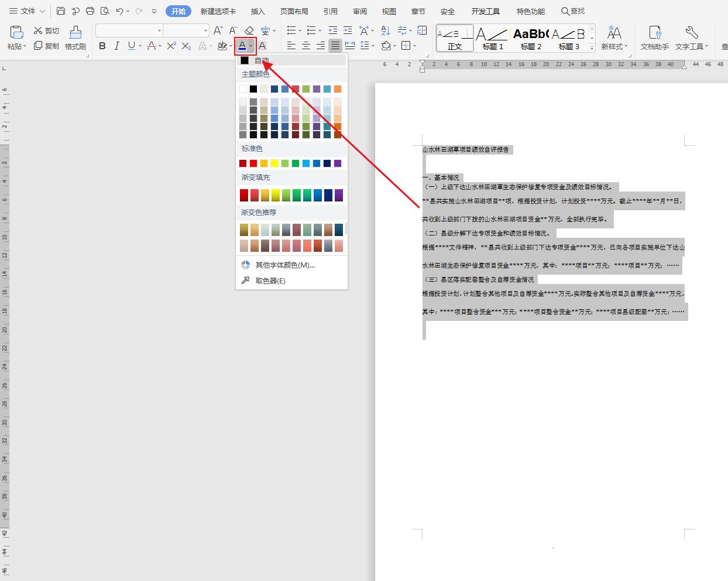This screenshot has height=581, width=728.
Task: Click the Print icon in quick access bar
Action: (90, 11)
